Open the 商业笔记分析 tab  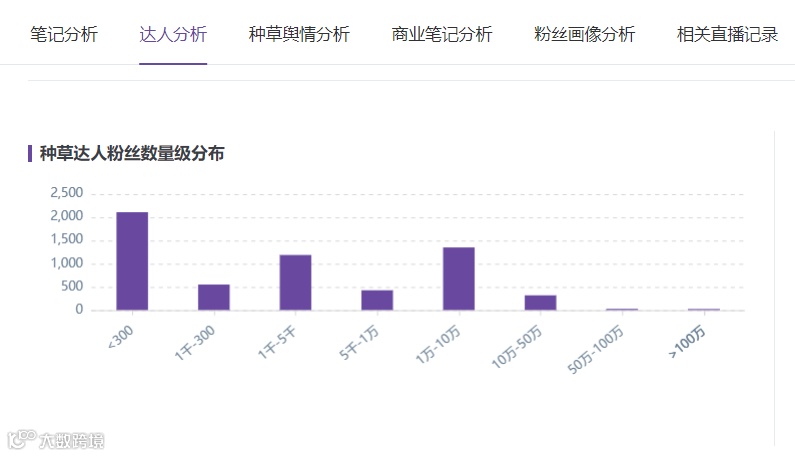point(442,34)
